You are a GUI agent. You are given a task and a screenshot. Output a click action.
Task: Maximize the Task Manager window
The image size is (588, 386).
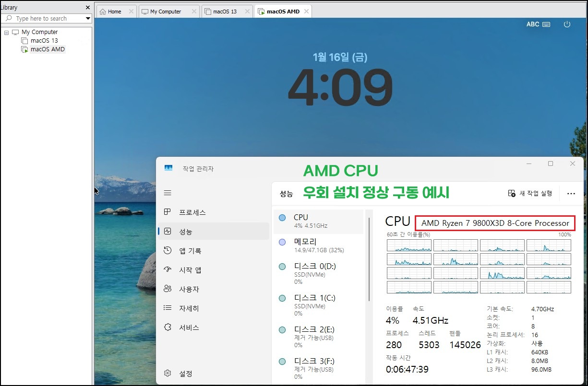[551, 164]
